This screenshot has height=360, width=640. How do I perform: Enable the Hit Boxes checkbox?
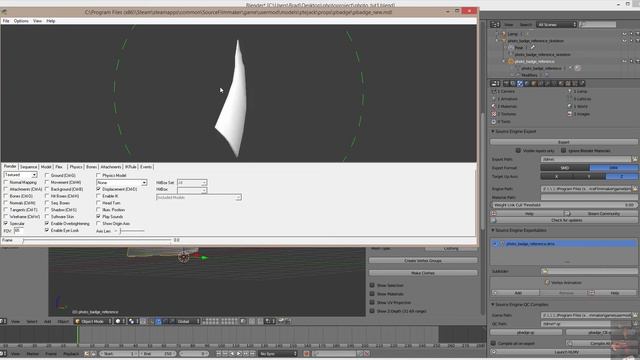click(x=47, y=196)
